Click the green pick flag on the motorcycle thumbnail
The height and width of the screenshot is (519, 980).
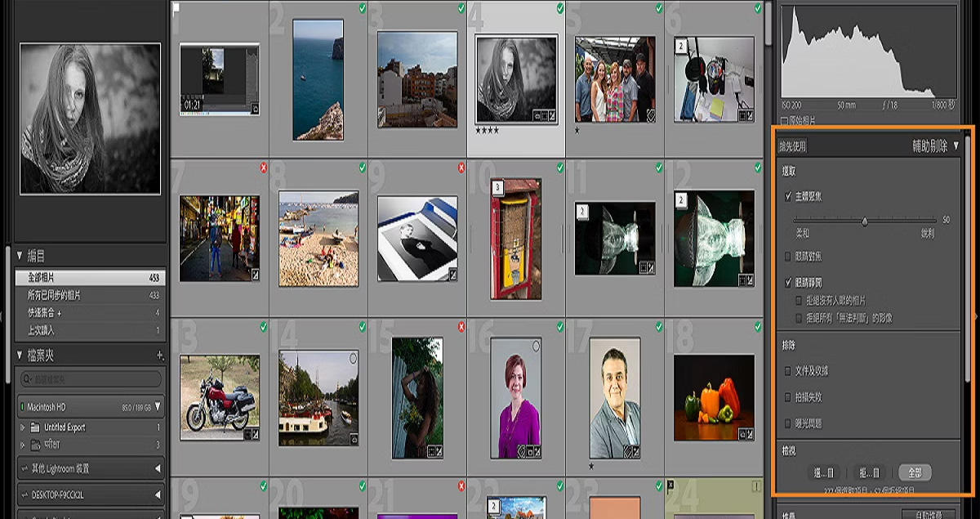[x=264, y=329]
